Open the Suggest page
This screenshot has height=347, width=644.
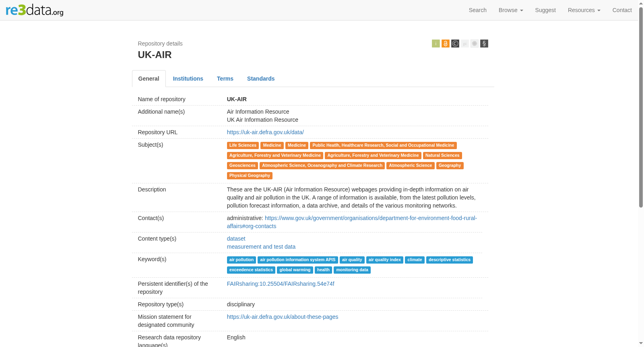click(545, 10)
